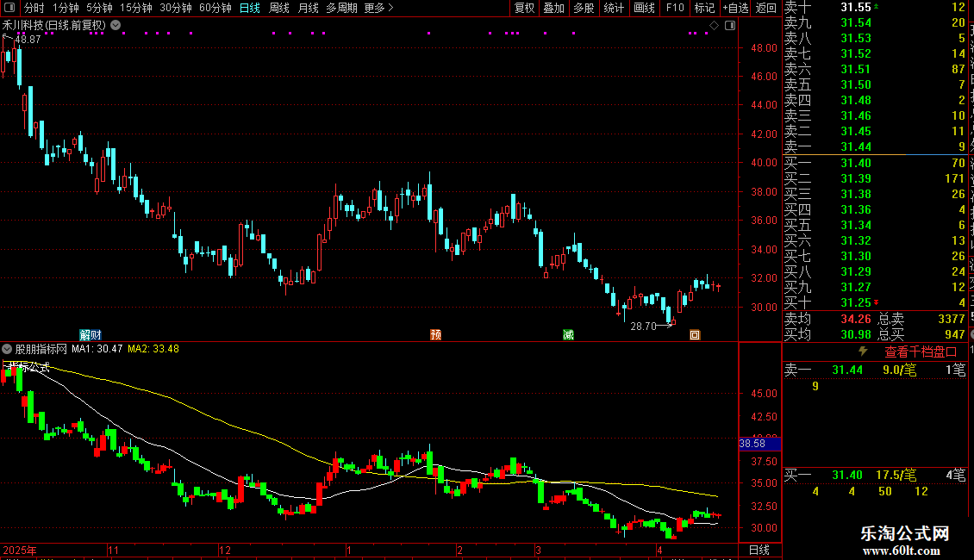The height and width of the screenshot is (560, 974).
Task: Click the 9.0/笔 value in 卖一 detail
Action: click(900, 370)
